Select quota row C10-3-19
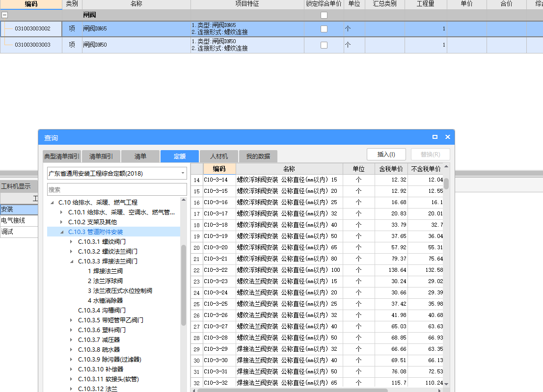Viewport: 543px width, 392px height. click(x=317, y=236)
